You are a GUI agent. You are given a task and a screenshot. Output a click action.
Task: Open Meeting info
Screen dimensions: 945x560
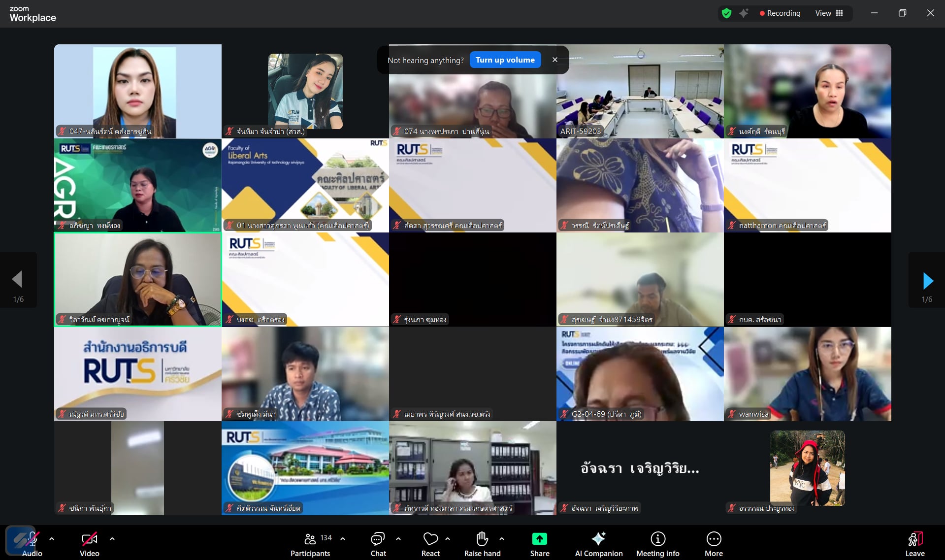click(657, 544)
